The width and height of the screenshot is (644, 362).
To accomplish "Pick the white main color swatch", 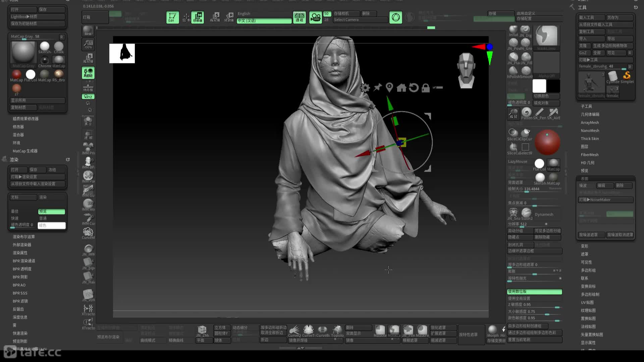I will click(539, 86).
